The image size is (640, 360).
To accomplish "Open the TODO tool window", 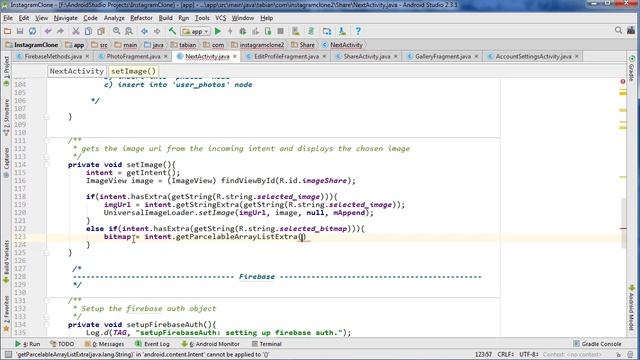I will pos(62,344).
